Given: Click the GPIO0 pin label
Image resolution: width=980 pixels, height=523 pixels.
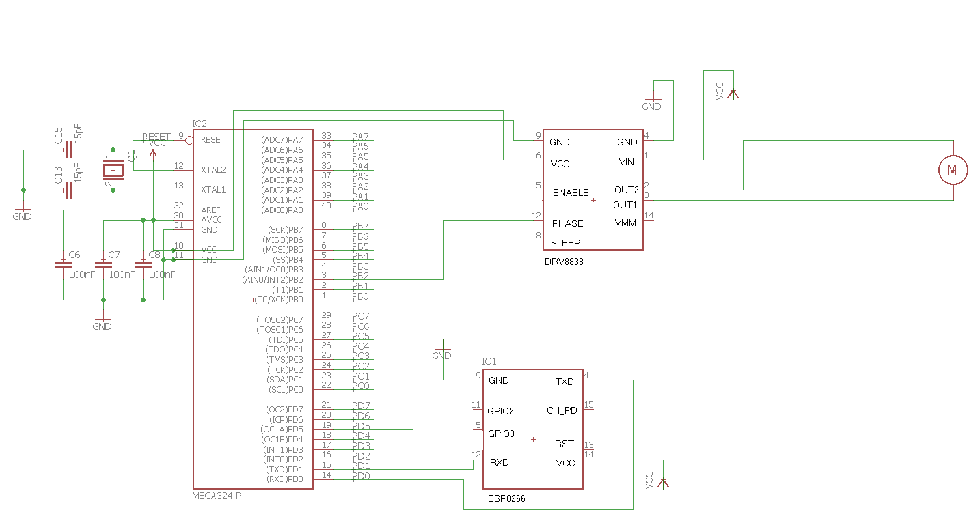Looking at the screenshot, I should click(x=502, y=434).
